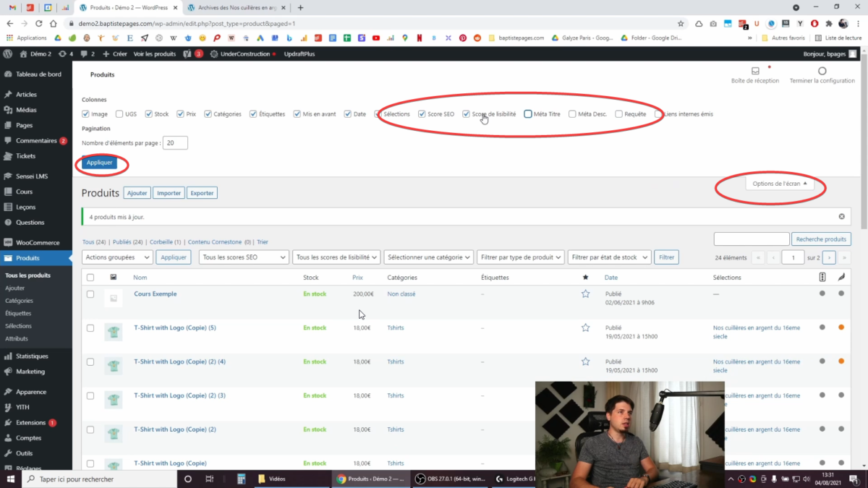Click the Terminer la configuration circle icon

click(x=822, y=72)
